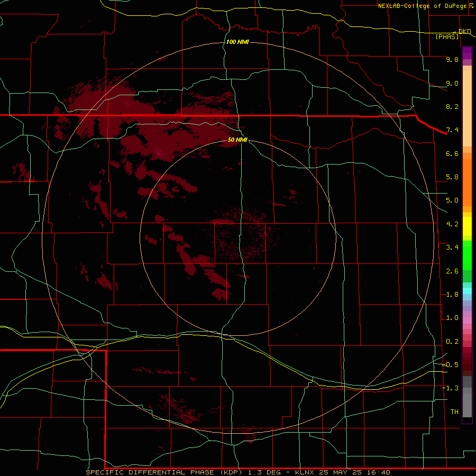Click the 5.8 scale value
Image resolution: width=476 pixels, height=476 pixels.
[452, 177]
